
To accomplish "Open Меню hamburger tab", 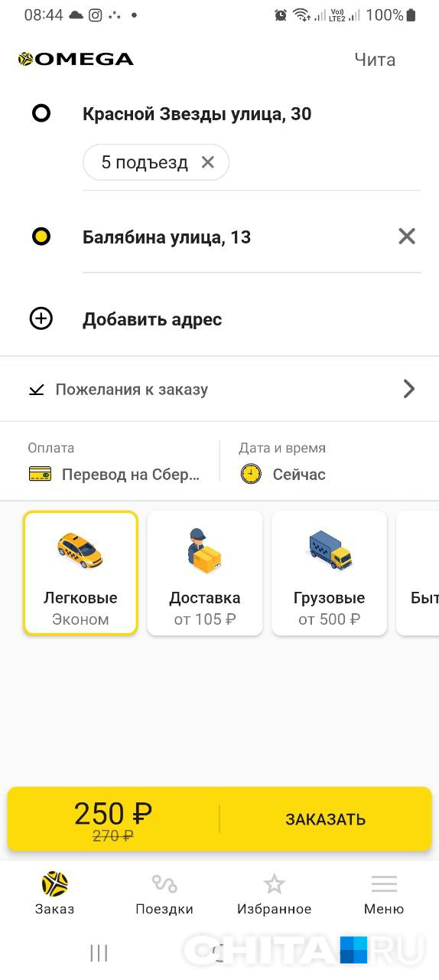I will tap(384, 894).
